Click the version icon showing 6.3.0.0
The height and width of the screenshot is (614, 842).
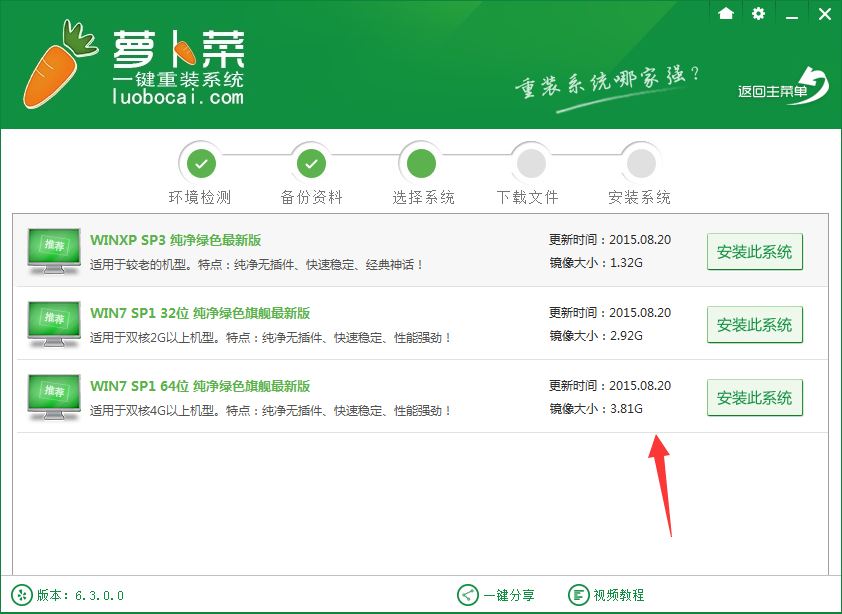click(24, 594)
